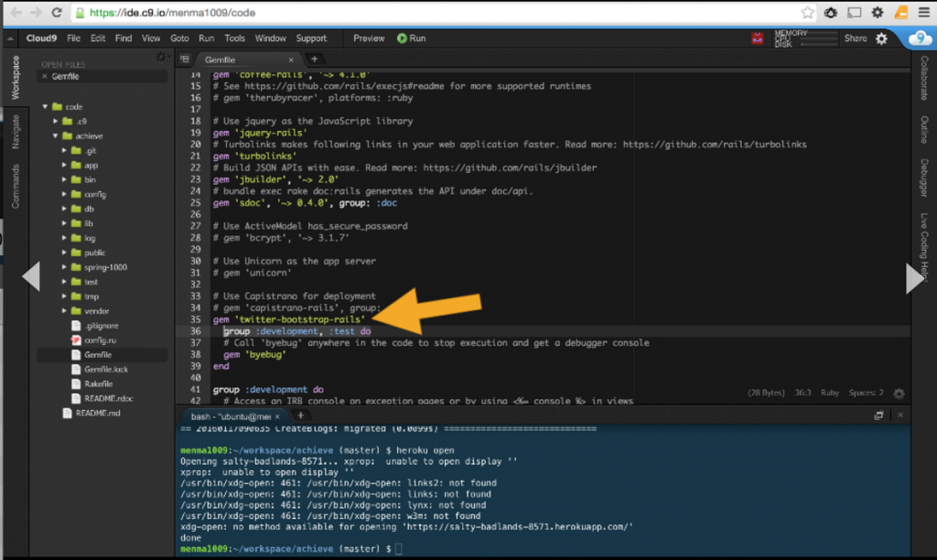This screenshot has height=560, width=937.
Task: Open the Cloud9 account cloud icon
Action: [x=918, y=38]
